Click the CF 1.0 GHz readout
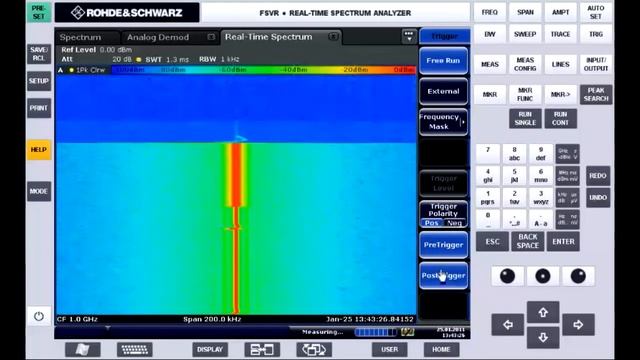This screenshot has height=360, width=640. 77,319
